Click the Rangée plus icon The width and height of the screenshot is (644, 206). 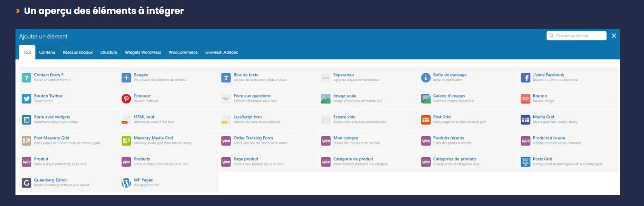click(126, 78)
